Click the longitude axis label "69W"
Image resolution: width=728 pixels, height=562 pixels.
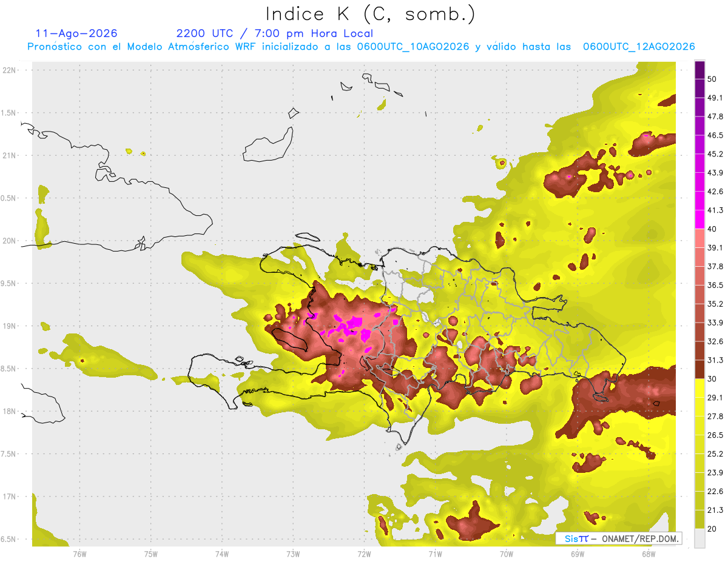(x=578, y=554)
